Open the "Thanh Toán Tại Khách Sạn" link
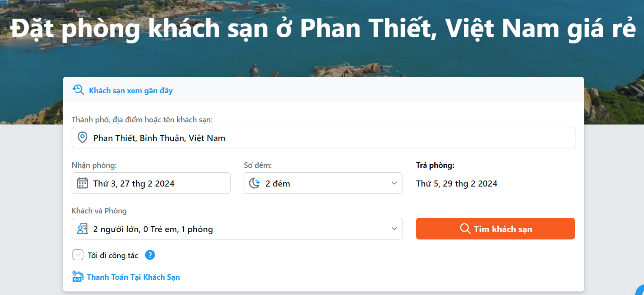Viewport: 644px width, 295px height. tap(133, 277)
